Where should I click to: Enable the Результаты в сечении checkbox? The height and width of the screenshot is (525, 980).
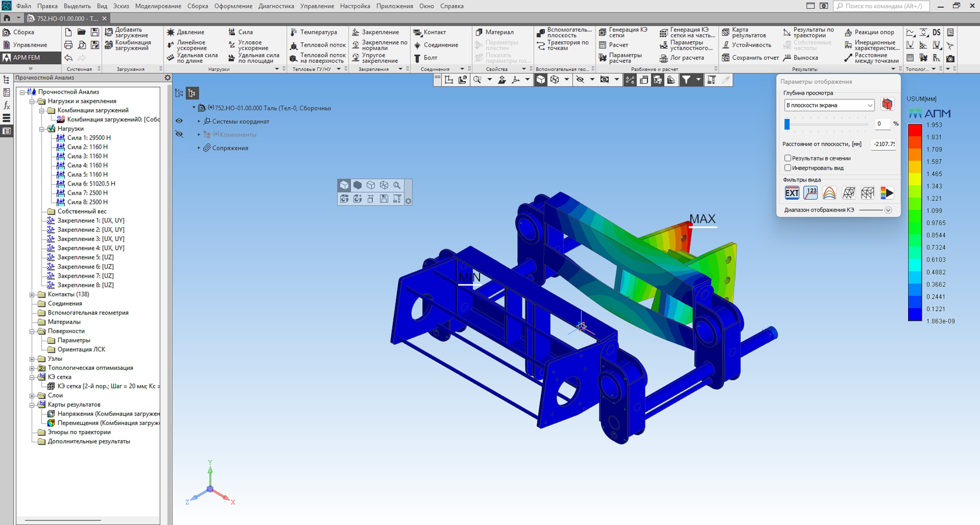788,158
